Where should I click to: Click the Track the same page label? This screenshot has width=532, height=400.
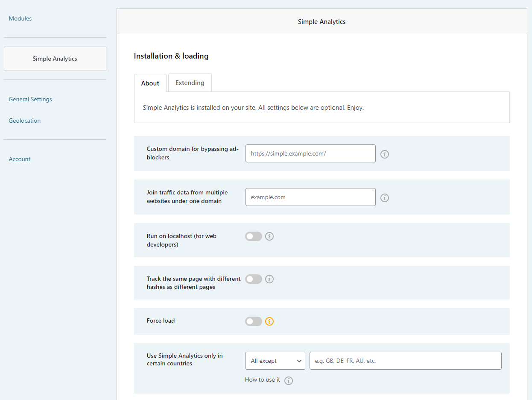(x=194, y=283)
